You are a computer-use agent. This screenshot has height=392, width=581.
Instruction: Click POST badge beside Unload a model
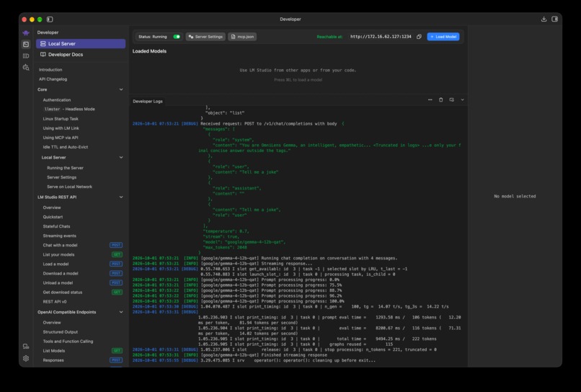click(x=116, y=282)
